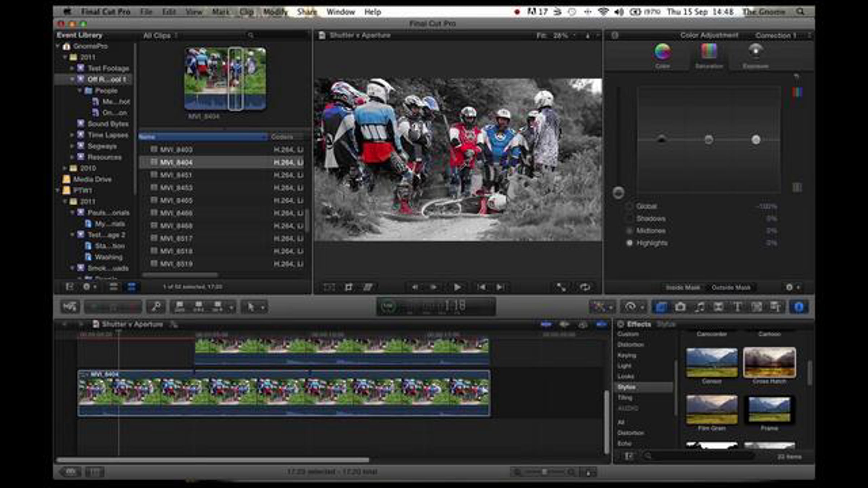Select the Shadows saturation radio control
The width and height of the screenshot is (868, 488).
[x=630, y=219]
